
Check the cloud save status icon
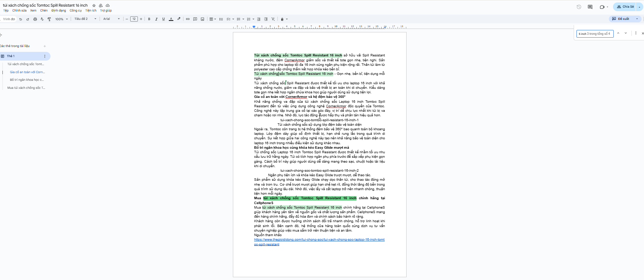[108, 6]
